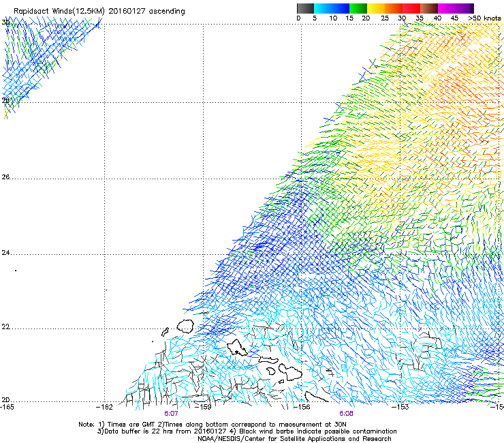Click the longitude -153 axis label

400,407
